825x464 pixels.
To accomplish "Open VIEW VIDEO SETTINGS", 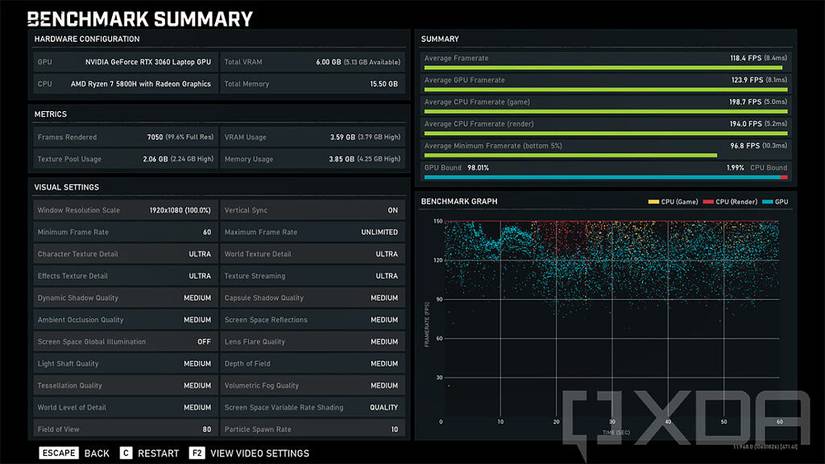I will click(x=260, y=453).
